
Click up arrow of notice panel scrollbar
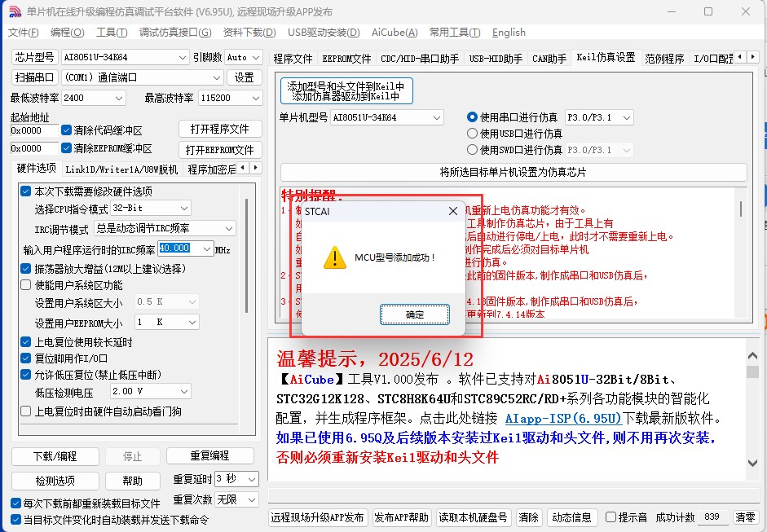(x=753, y=356)
